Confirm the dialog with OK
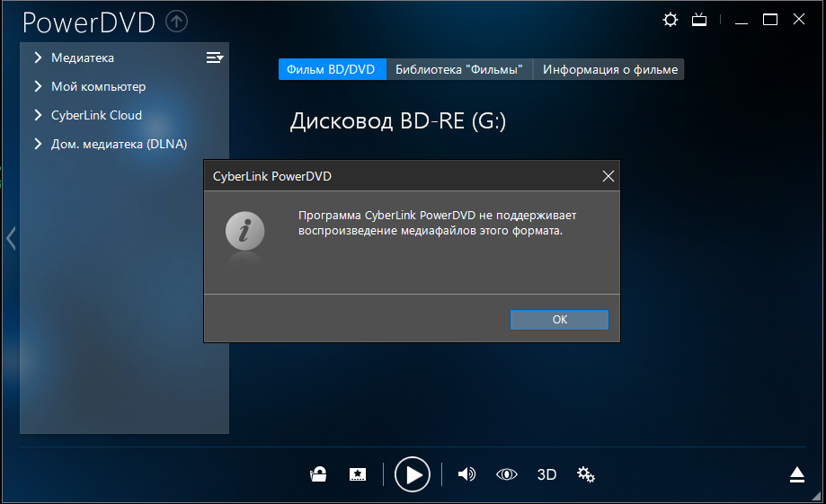The image size is (826, 504). point(559,320)
